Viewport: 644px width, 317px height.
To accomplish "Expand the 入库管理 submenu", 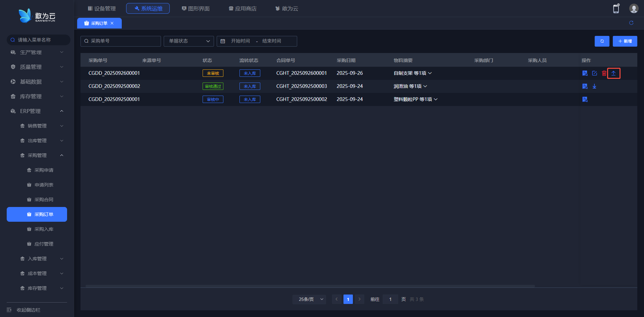I will pyautogui.click(x=37, y=259).
